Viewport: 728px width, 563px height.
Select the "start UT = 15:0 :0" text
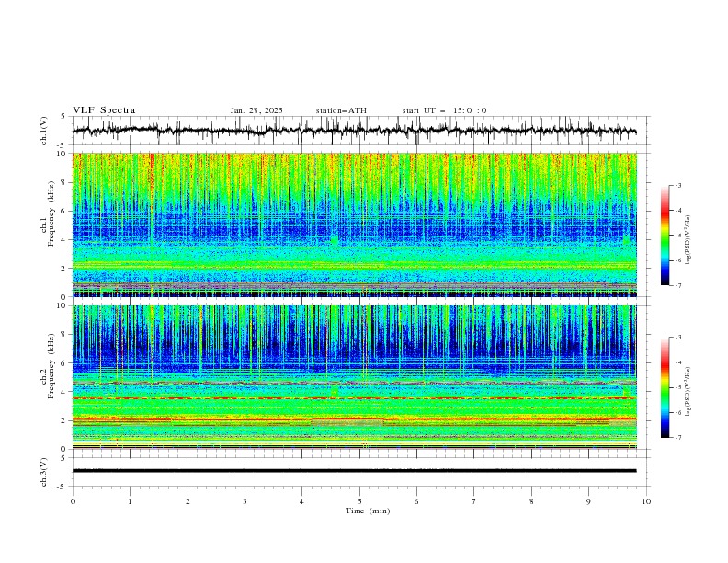tap(444, 110)
